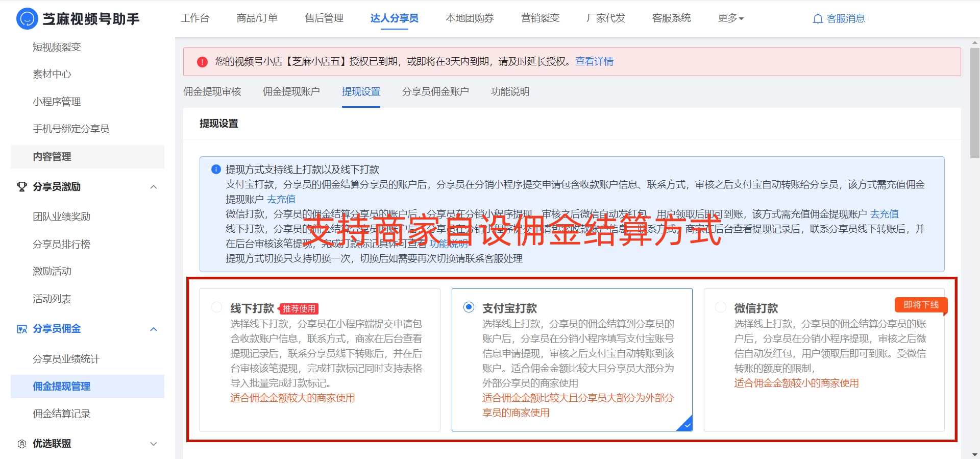
Task: Open the 营销裂变 top menu
Action: click(540, 18)
